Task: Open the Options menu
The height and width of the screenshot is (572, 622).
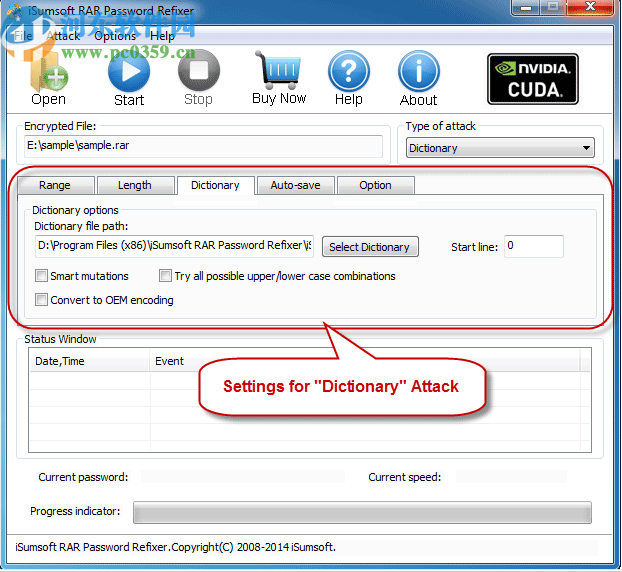Action: tap(115, 36)
